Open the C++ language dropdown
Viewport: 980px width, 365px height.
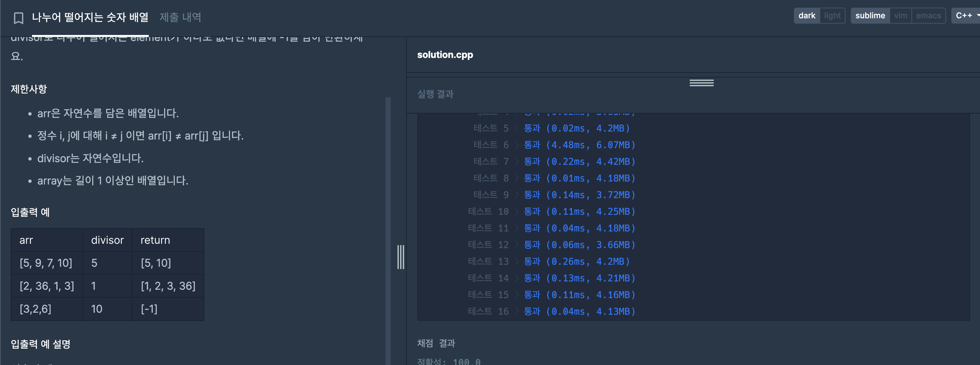coord(966,16)
